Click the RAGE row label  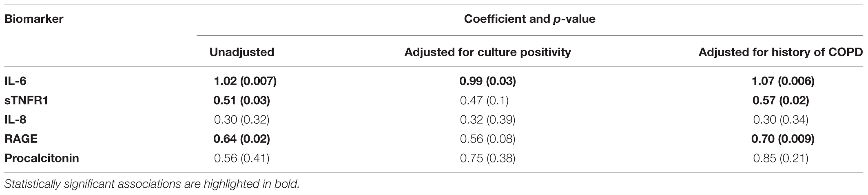point(21,139)
